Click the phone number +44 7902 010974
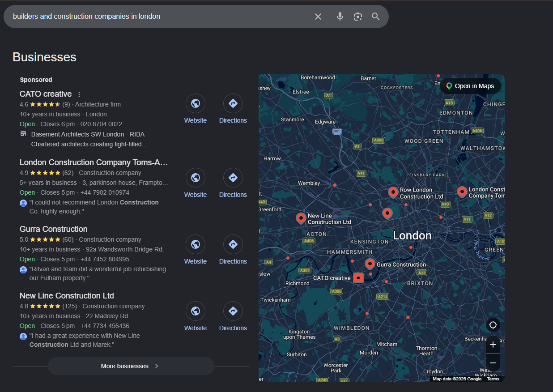Screen dimensions: 553x392 click(x=105, y=192)
